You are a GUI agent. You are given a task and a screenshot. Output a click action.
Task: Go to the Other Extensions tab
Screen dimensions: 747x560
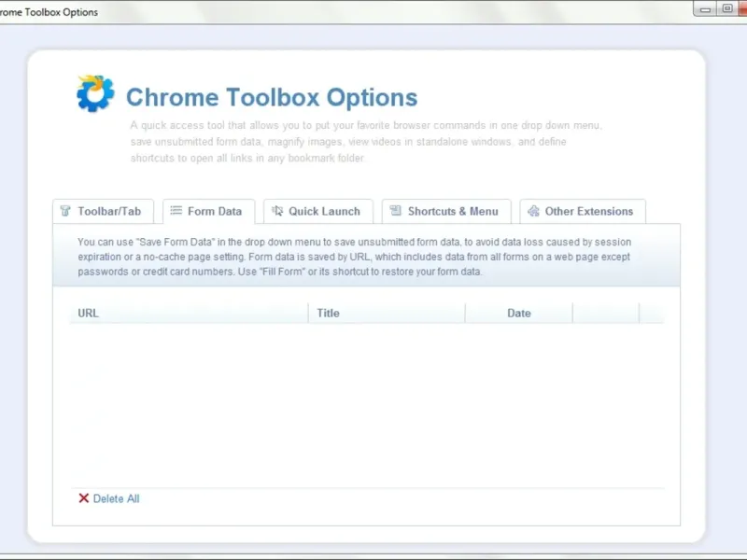pyautogui.click(x=583, y=212)
